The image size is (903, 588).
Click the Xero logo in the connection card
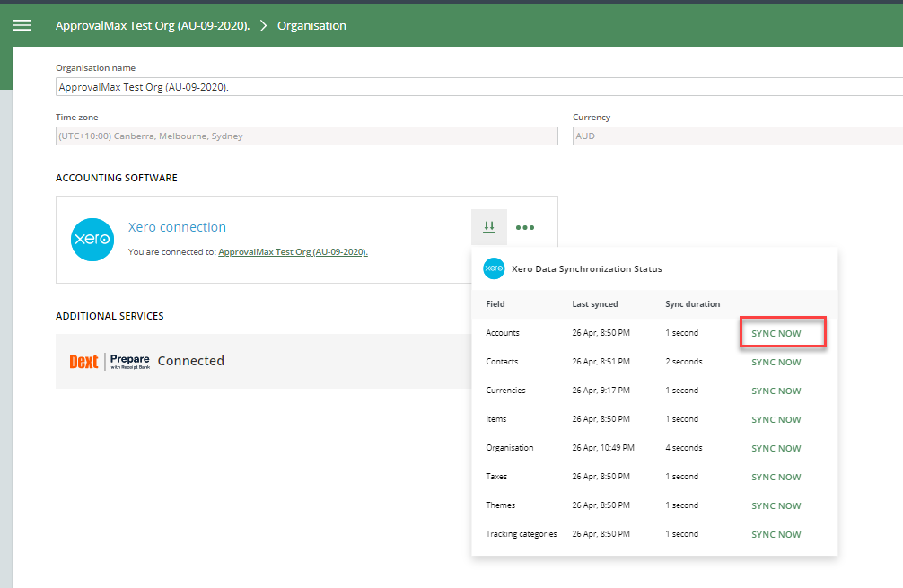(92, 240)
